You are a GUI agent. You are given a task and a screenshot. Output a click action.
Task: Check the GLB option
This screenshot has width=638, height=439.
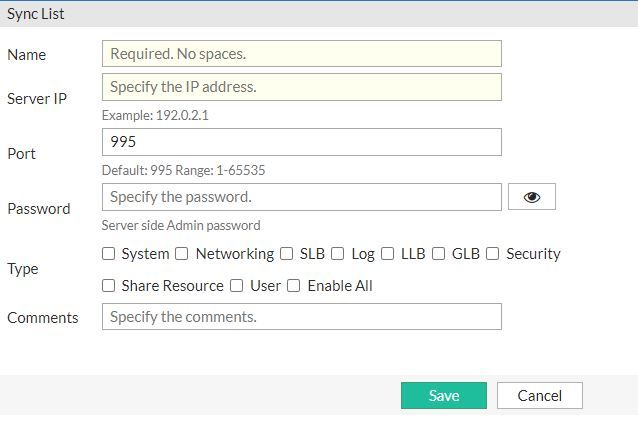(x=439, y=254)
